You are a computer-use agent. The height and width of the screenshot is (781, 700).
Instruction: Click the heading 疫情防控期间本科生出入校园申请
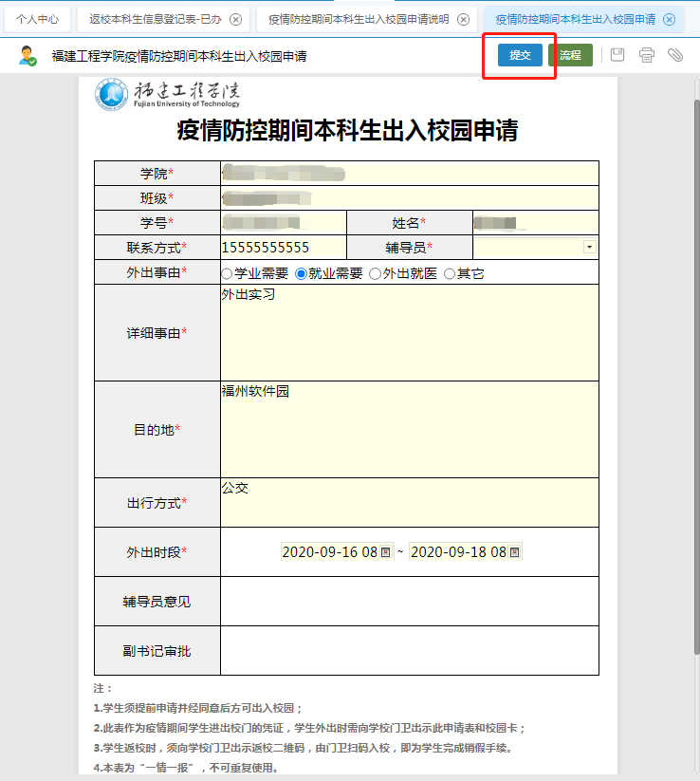[347, 131]
